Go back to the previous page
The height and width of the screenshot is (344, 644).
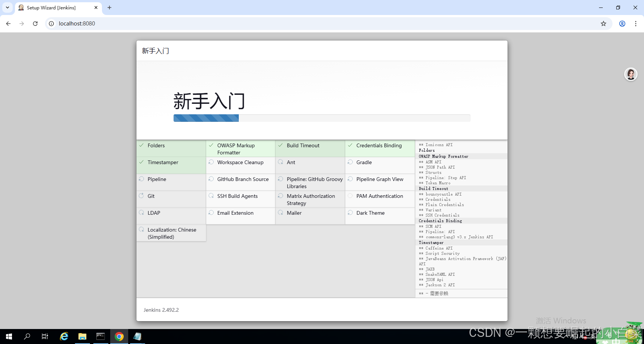8,24
